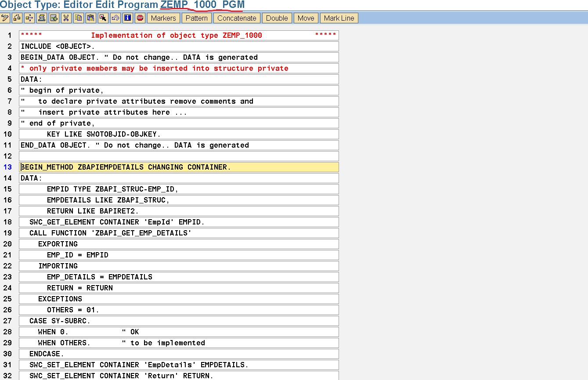Cut text using the scissors icon
The image size is (588, 380).
(x=66, y=18)
